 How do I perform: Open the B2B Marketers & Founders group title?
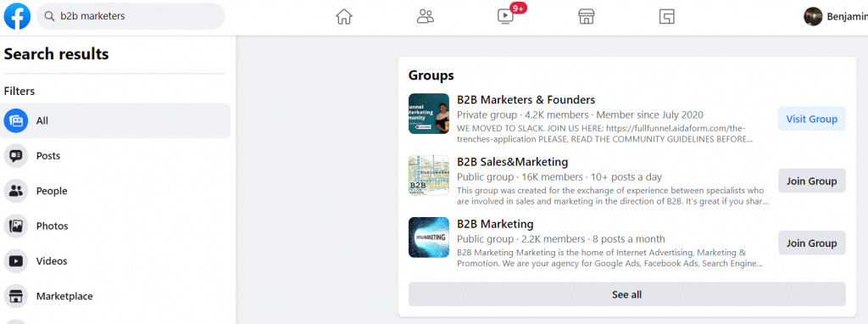point(526,100)
